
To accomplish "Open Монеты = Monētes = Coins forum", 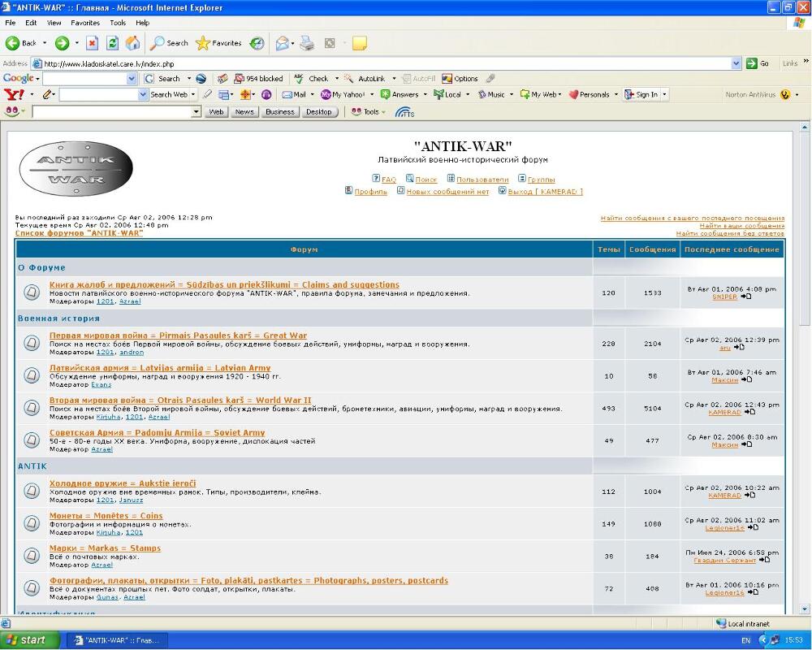I will click(106, 516).
